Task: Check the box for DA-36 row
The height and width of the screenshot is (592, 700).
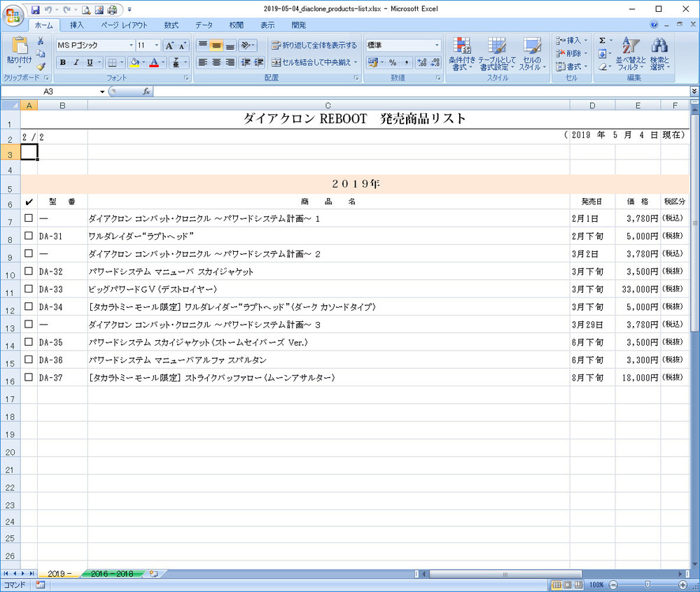Action: (29, 360)
